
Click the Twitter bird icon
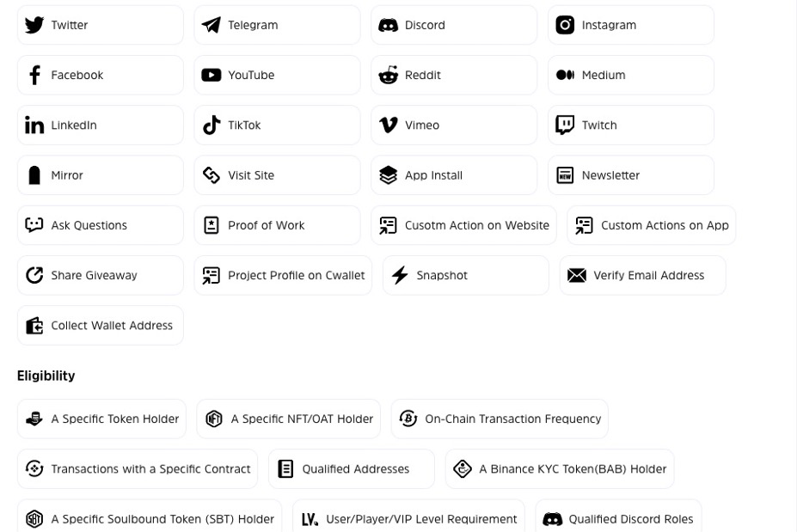(x=34, y=25)
